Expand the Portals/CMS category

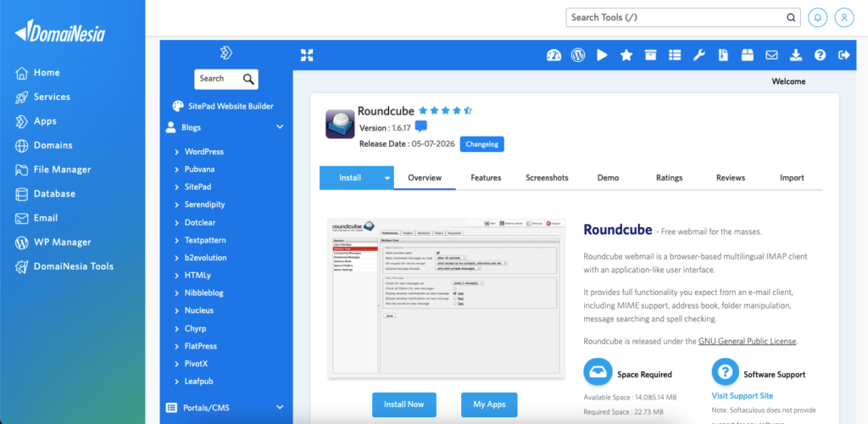point(280,408)
